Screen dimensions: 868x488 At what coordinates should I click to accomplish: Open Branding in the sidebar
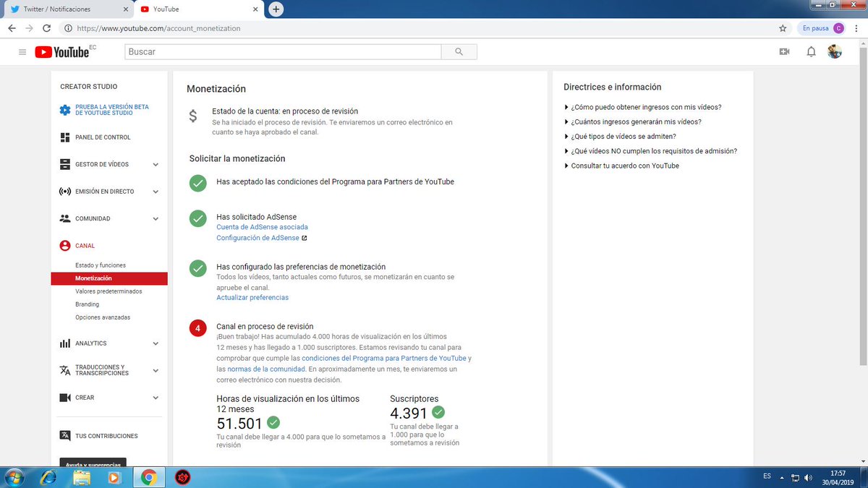pos(87,304)
